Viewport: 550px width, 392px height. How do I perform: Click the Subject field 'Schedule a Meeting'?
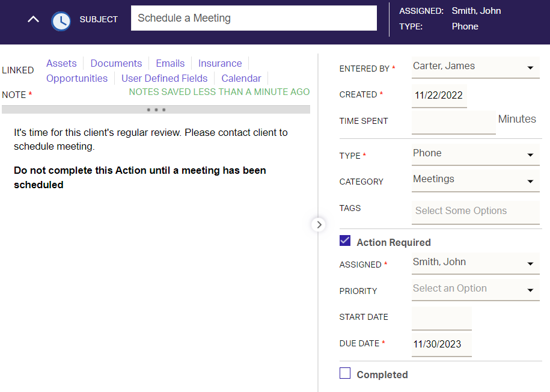(254, 18)
